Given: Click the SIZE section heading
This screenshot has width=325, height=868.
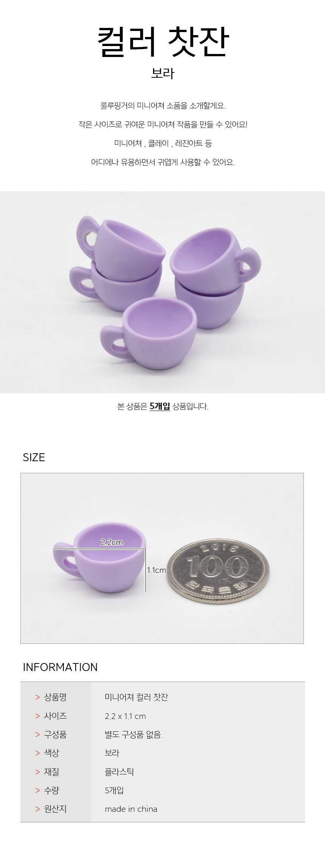Looking at the screenshot, I should (34, 457).
